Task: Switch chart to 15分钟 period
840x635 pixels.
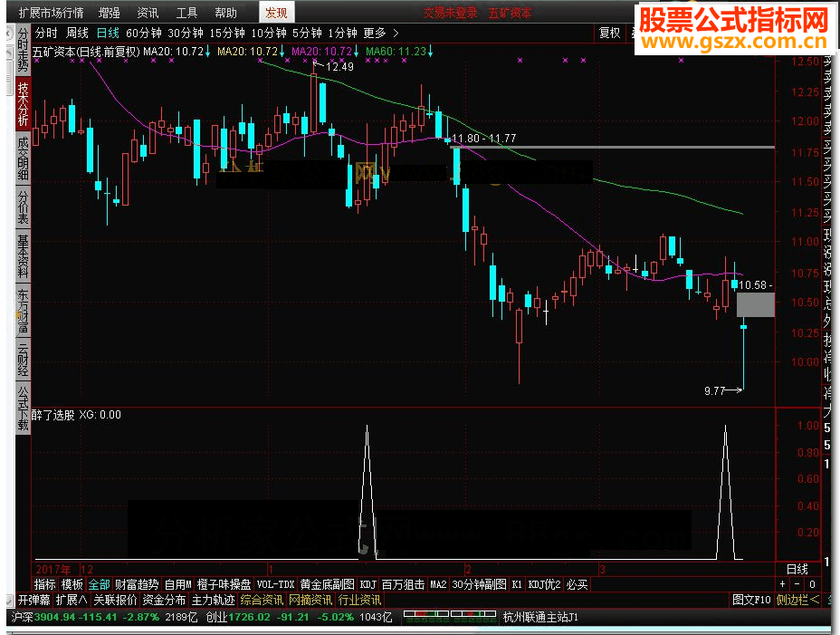Action: point(227,34)
